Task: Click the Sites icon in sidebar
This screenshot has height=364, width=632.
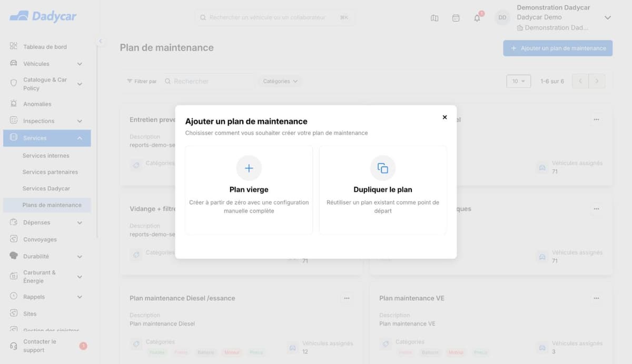Action: point(14,313)
